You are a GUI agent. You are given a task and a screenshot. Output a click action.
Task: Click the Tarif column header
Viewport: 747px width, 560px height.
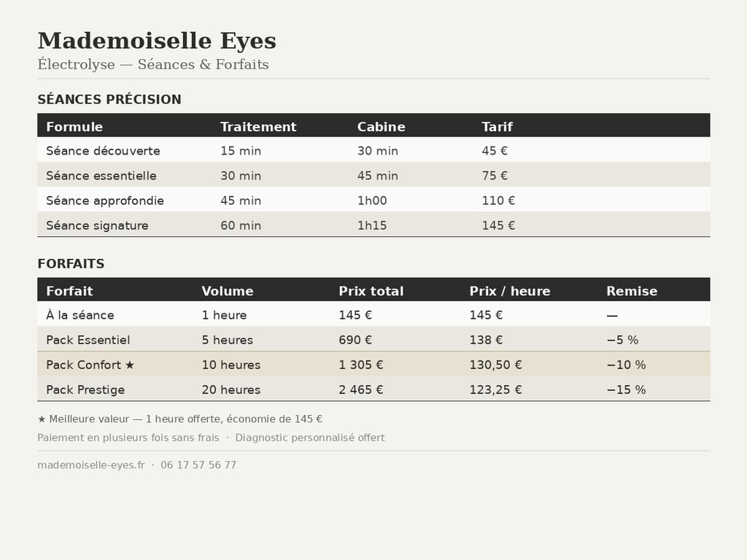point(497,127)
